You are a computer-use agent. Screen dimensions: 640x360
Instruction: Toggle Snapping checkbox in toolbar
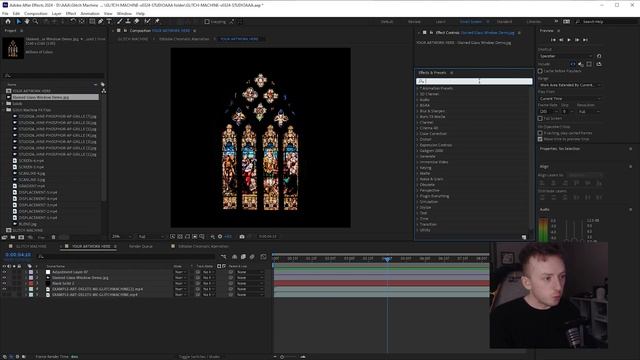point(207,22)
